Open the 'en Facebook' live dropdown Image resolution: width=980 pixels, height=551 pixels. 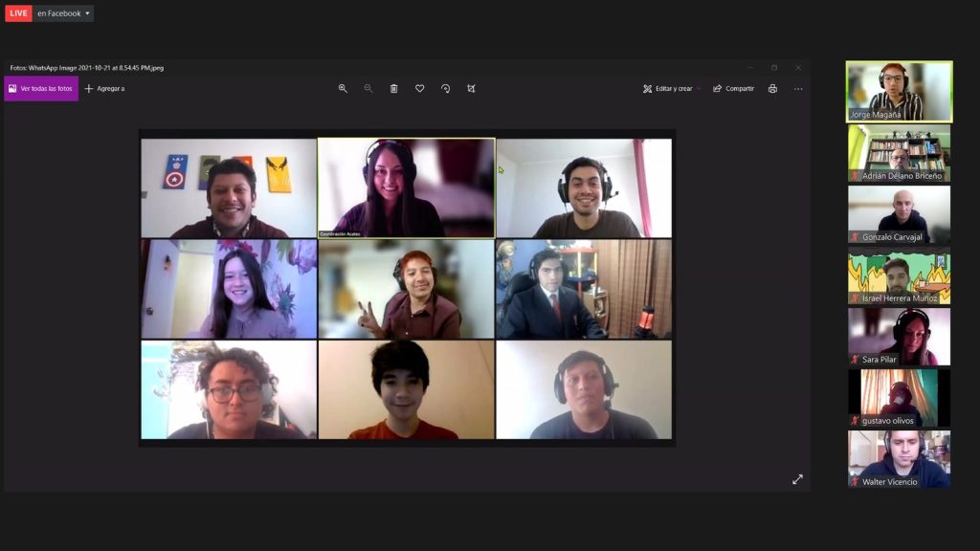(64, 13)
